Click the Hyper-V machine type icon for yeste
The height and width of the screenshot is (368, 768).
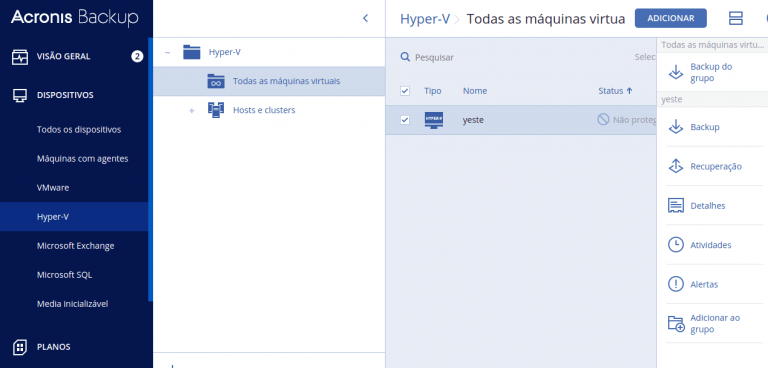tap(434, 120)
